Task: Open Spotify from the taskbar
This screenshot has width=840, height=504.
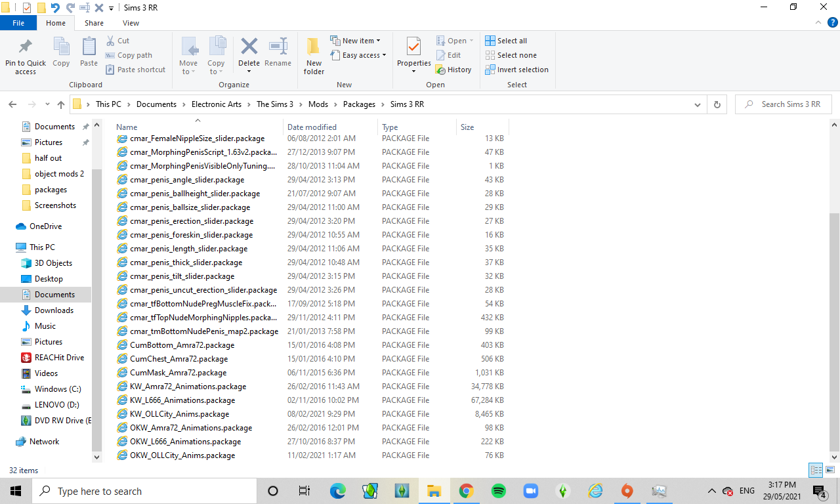Action: pos(499,491)
